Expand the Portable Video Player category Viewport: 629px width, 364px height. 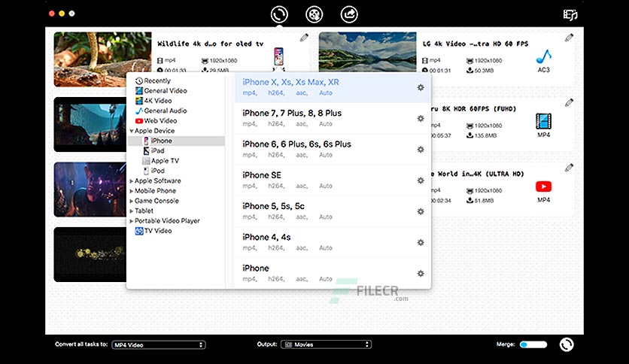point(131,221)
